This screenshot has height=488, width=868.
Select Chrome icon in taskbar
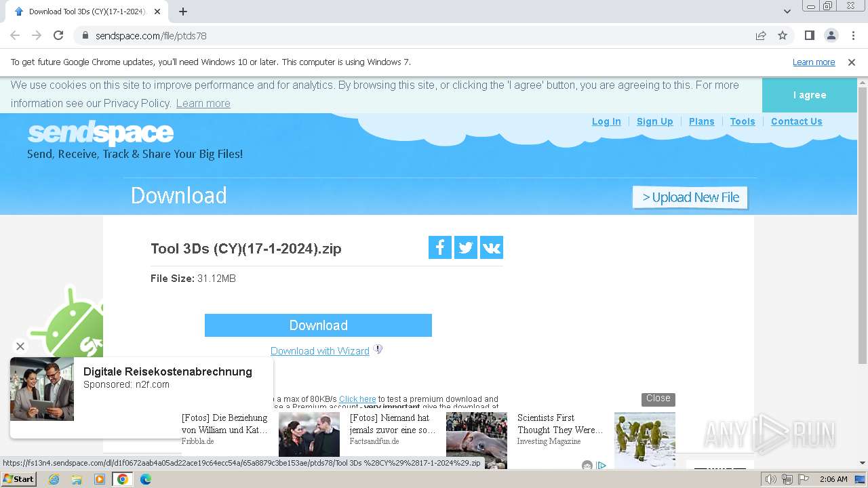click(123, 479)
